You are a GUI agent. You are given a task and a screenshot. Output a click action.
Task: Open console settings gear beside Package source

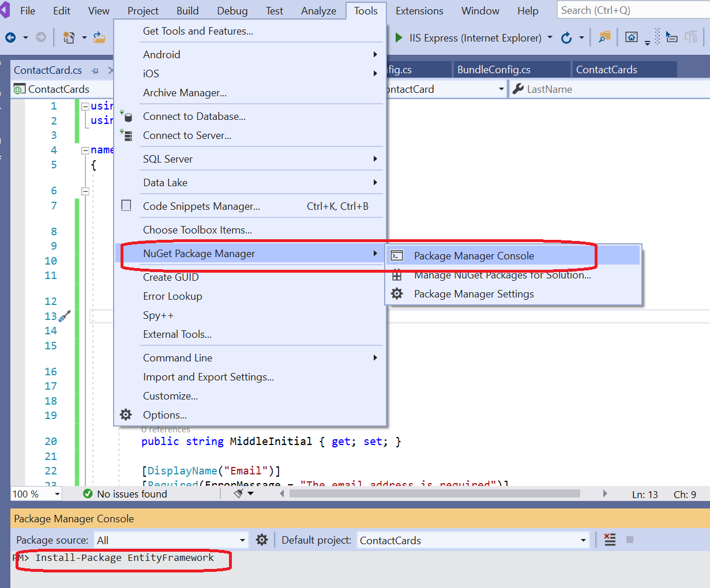pos(262,540)
